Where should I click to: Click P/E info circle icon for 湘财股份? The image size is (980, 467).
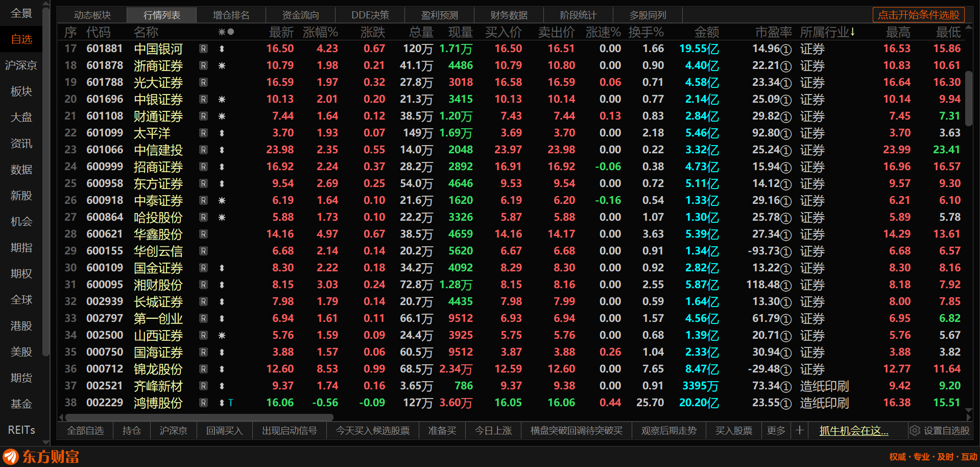pos(786,286)
